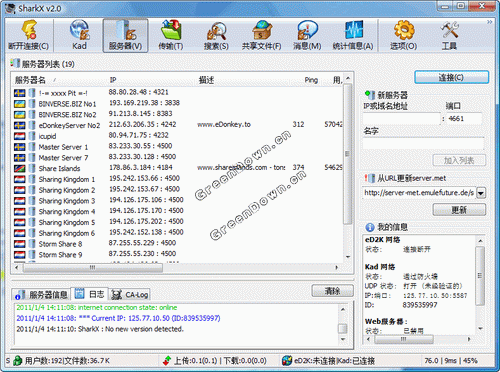Click the Clear (清除) log button
This screenshot has width=500, height=372.
[x=332, y=291]
